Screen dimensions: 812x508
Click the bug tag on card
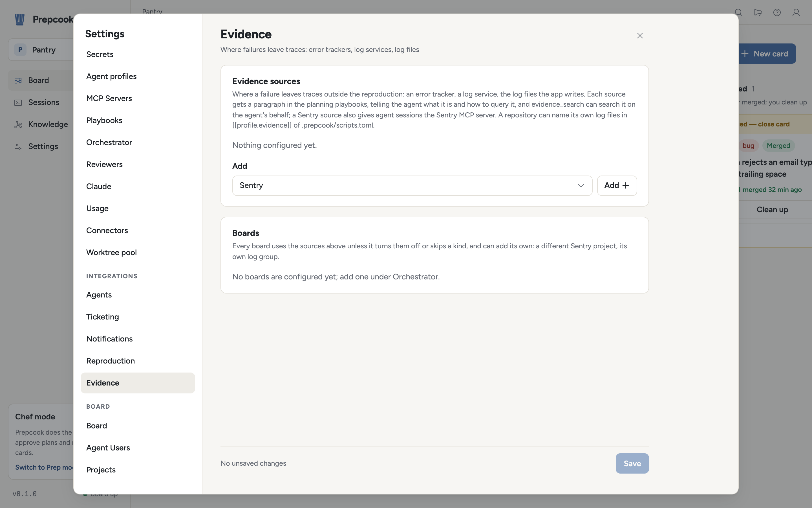[x=748, y=146]
